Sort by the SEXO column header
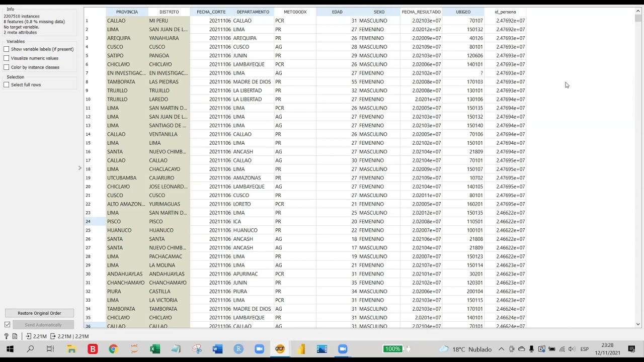This screenshot has height=362, width=644. coord(379,12)
